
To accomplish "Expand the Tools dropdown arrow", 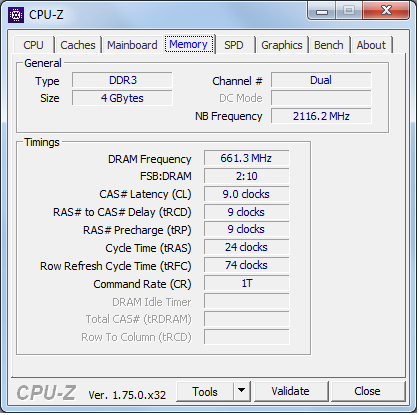I will (242, 391).
